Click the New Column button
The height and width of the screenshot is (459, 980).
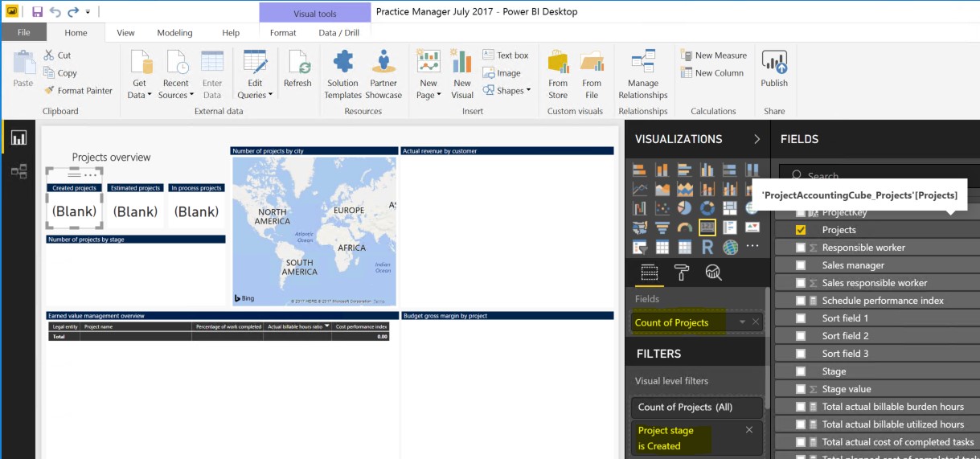click(711, 73)
